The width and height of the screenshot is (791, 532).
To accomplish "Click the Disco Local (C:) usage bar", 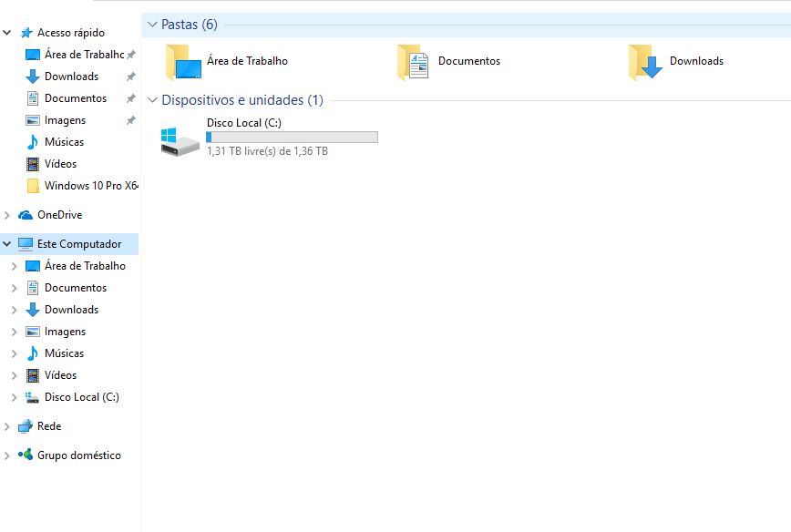I will coord(293,138).
